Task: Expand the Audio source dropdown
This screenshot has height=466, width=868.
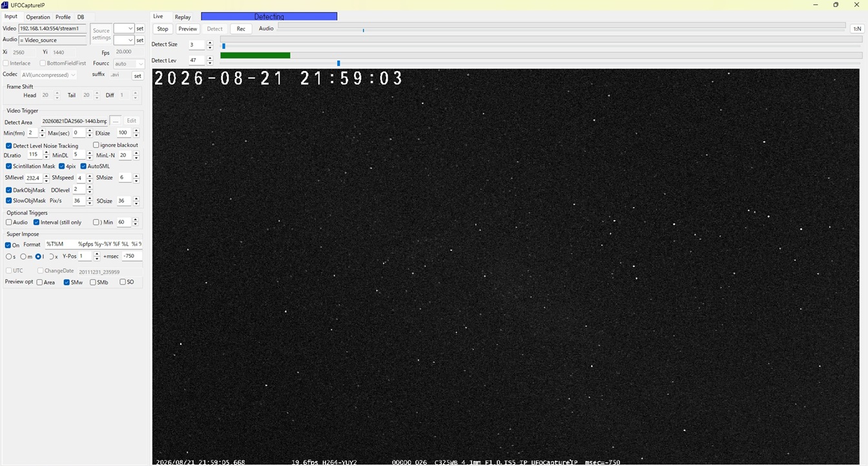Action: (124, 40)
